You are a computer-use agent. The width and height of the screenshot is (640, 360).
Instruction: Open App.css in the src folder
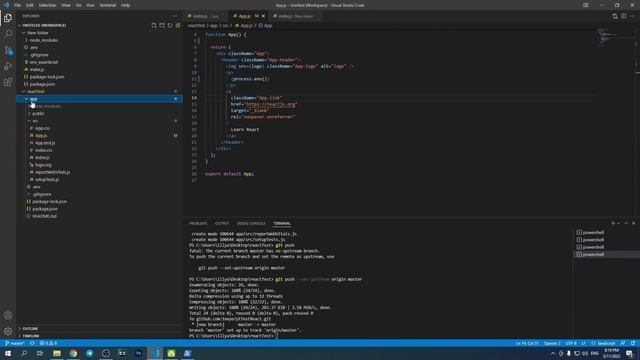point(42,128)
